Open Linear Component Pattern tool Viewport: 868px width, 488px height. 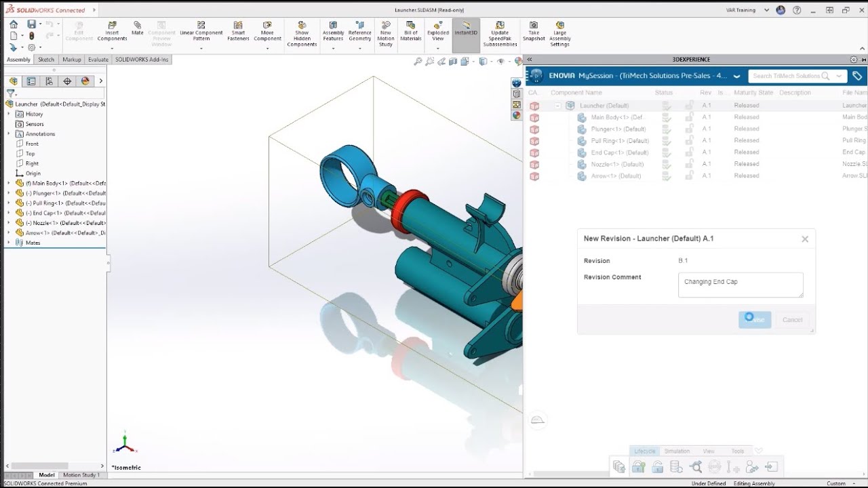click(201, 31)
